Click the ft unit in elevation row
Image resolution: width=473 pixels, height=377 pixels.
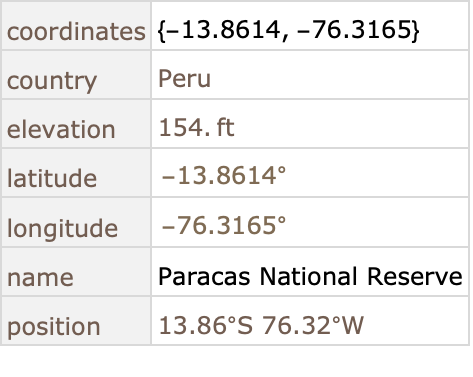[x=226, y=128]
